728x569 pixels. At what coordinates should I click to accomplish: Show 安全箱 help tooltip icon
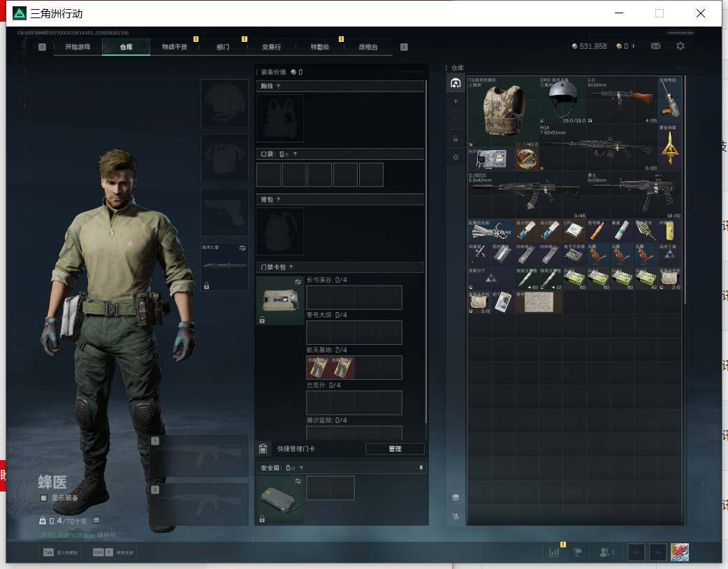click(301, 468)
